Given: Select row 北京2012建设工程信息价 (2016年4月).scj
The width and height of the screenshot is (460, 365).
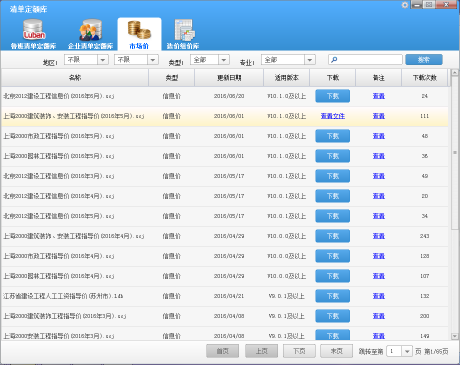Looking at the screenshot, I should [225, 196].
